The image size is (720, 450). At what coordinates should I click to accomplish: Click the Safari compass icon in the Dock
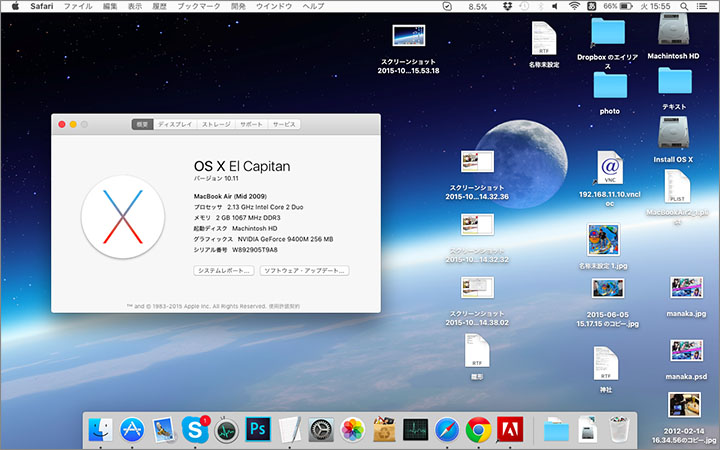click(447, 430)
